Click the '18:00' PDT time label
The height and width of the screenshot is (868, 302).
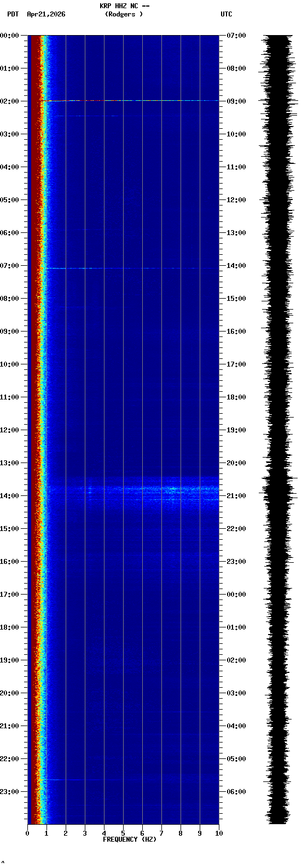[9, 627]
